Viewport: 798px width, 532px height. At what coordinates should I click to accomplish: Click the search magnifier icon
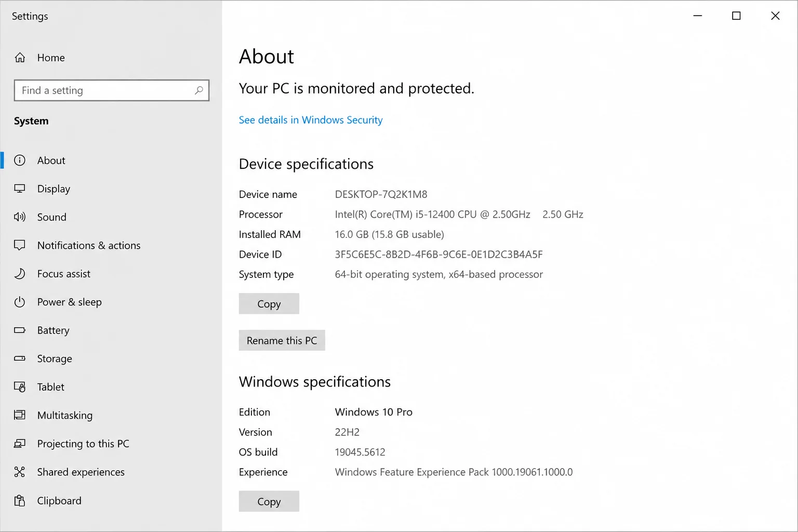198,90
